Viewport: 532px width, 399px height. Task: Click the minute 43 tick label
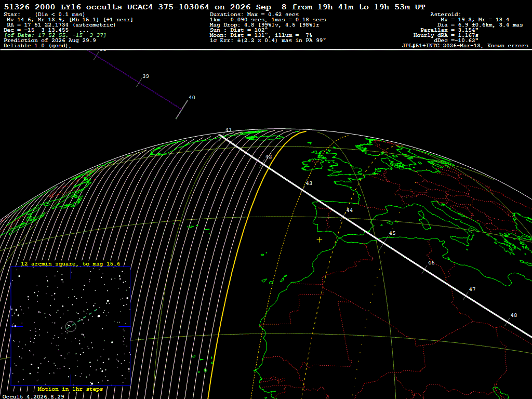pyautogui.click(x=309, y=183)
